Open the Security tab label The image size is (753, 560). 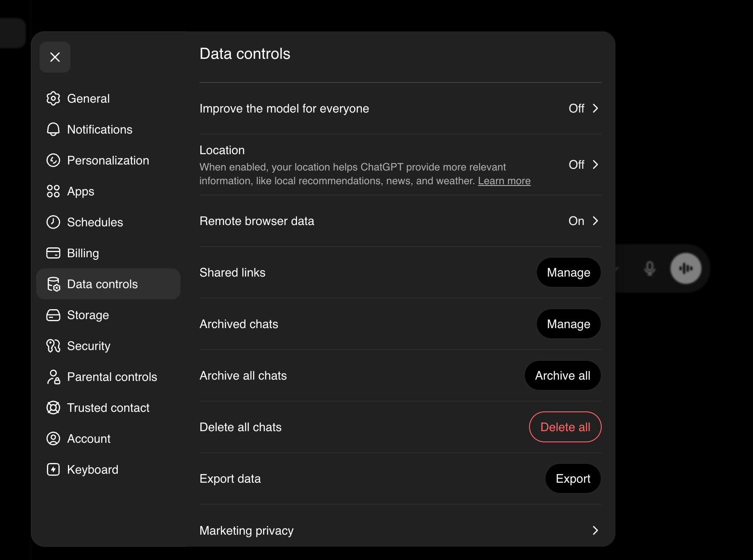pyautogui.click(x=89, y=346)
